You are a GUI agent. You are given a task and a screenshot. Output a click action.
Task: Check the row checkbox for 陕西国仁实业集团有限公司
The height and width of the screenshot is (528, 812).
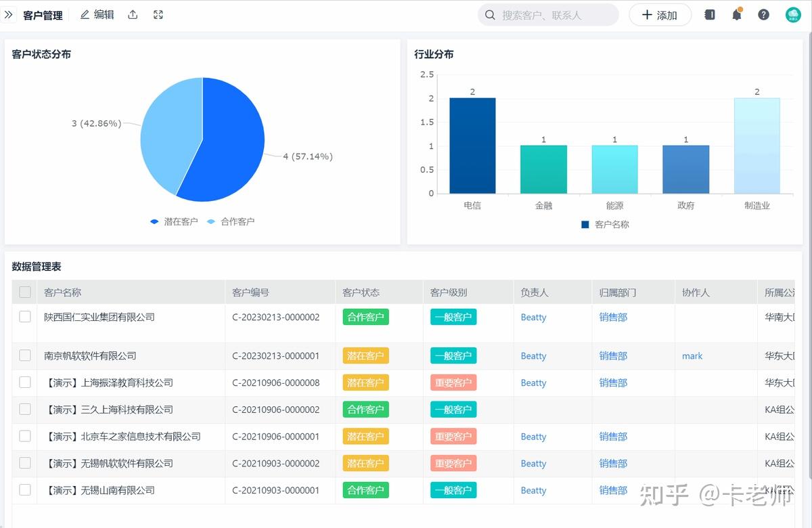coord(24,317)
